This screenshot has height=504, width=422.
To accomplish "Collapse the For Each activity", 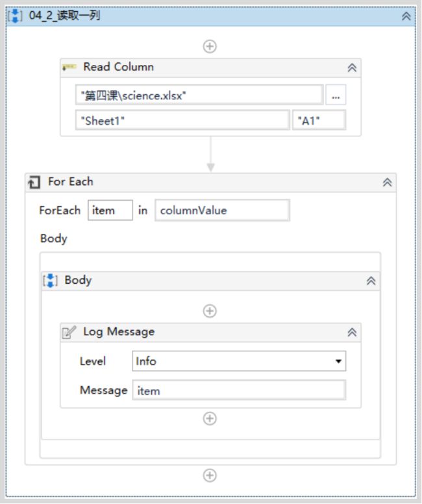I will click(388, 183).
